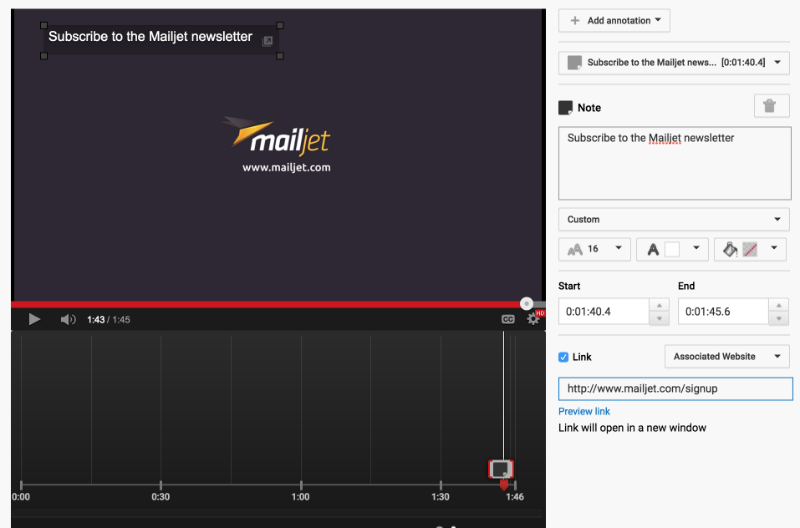
Task: Click the video progress scrubber handle
Action: coord(527,304)
